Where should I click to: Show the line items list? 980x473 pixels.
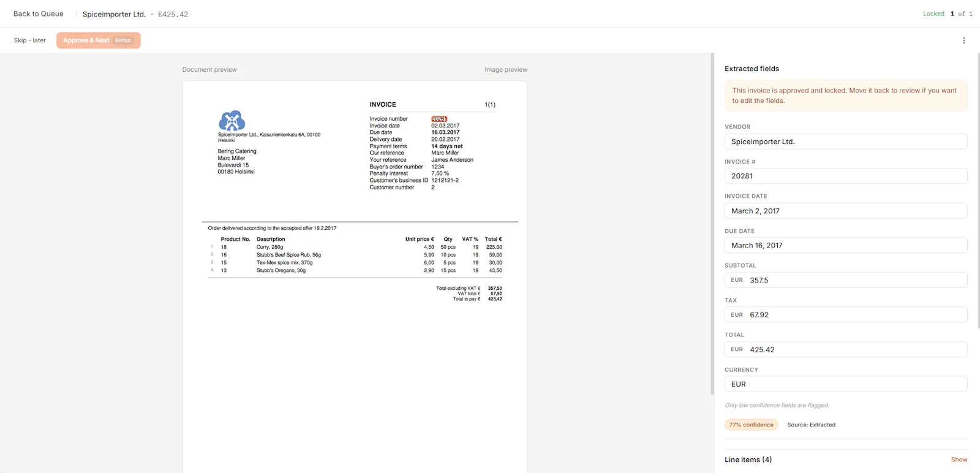959,460
